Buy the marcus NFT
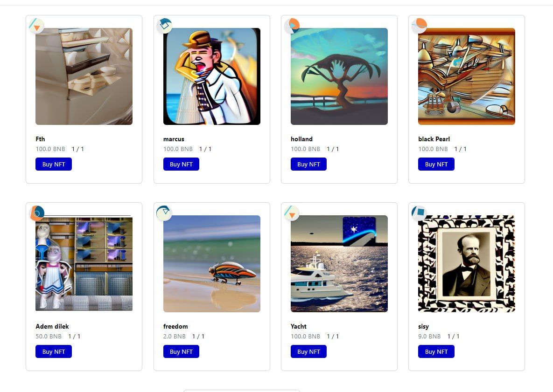The height and width of the screenshot is (392, 553). (181, 164)
